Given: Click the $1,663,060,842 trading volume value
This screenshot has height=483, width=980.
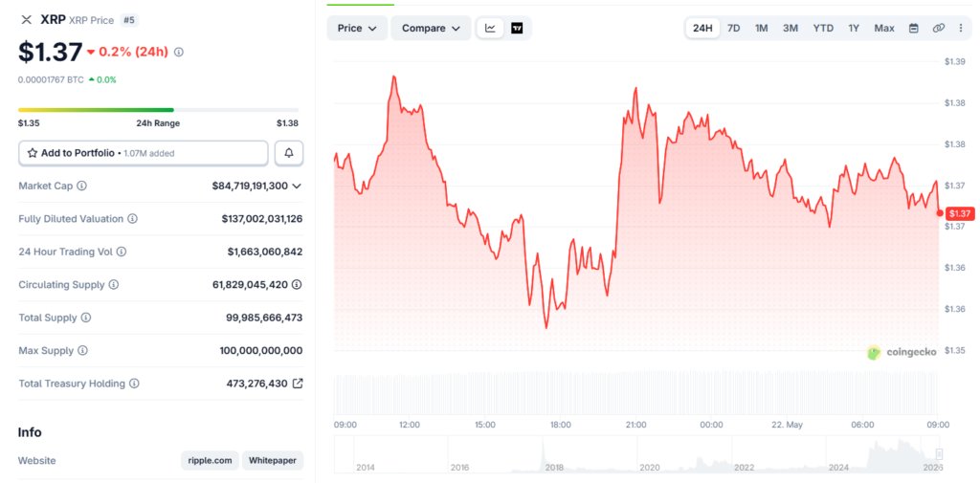Looking at the screenshot, I should (x=265, y=252).
